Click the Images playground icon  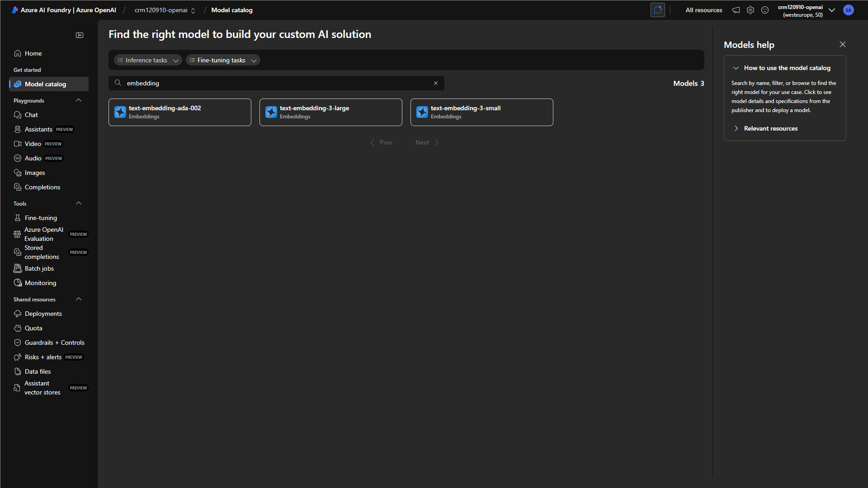point(18,173)
